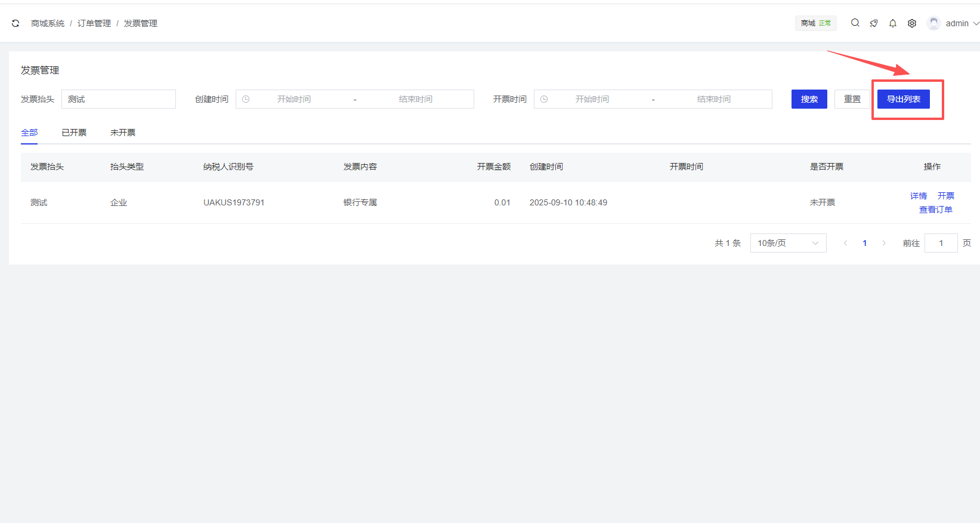Click the refresh icon beside the breadcrumb

pyautogui.click(x=16, y=23)
